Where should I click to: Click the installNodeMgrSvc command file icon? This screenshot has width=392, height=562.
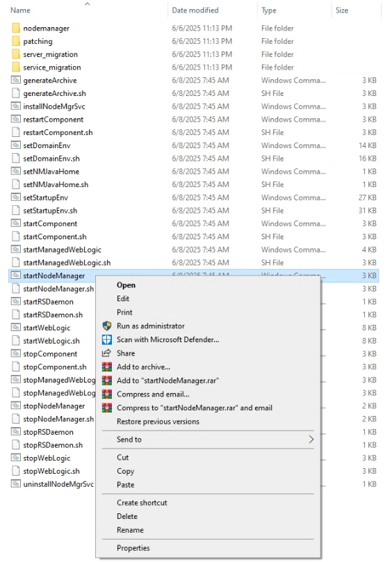click(x=16, y=106)
